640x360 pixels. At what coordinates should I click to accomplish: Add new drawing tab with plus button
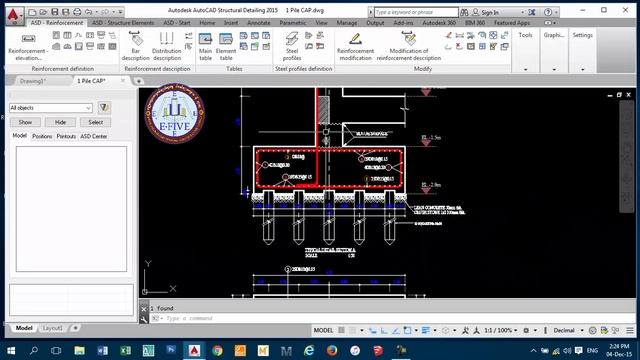pos(138,81)
